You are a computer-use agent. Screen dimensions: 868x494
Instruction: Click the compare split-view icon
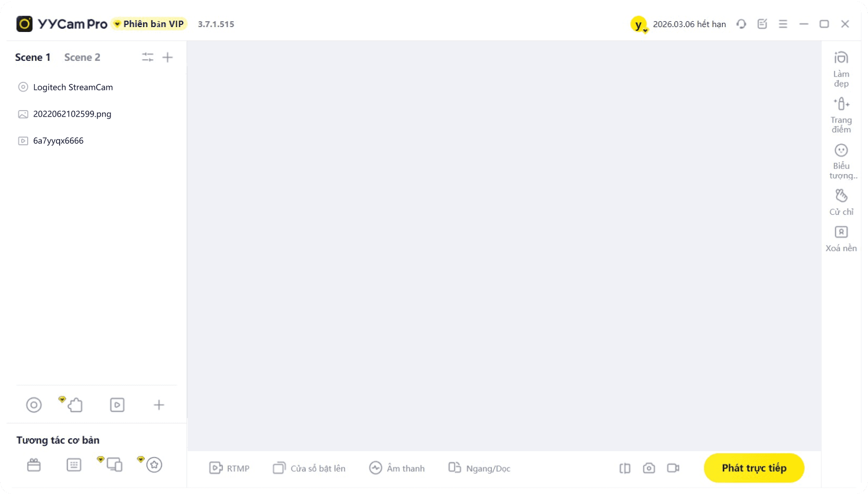(x=625, y=468)
